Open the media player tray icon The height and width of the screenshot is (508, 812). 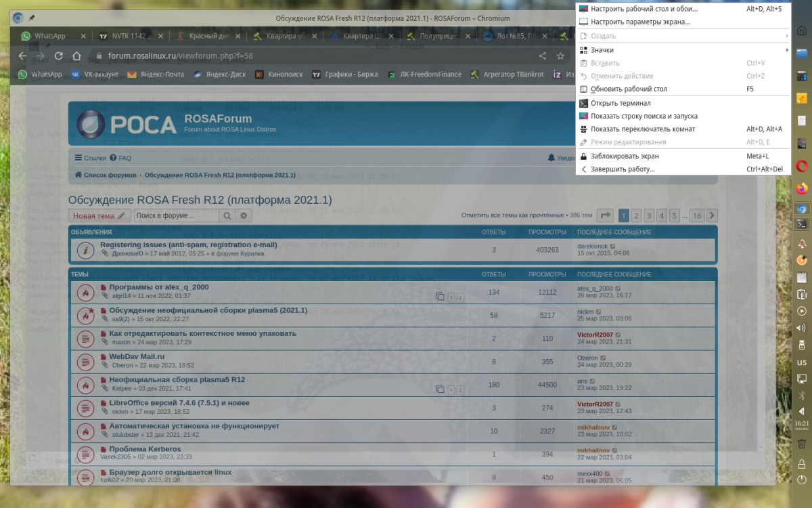802,311
